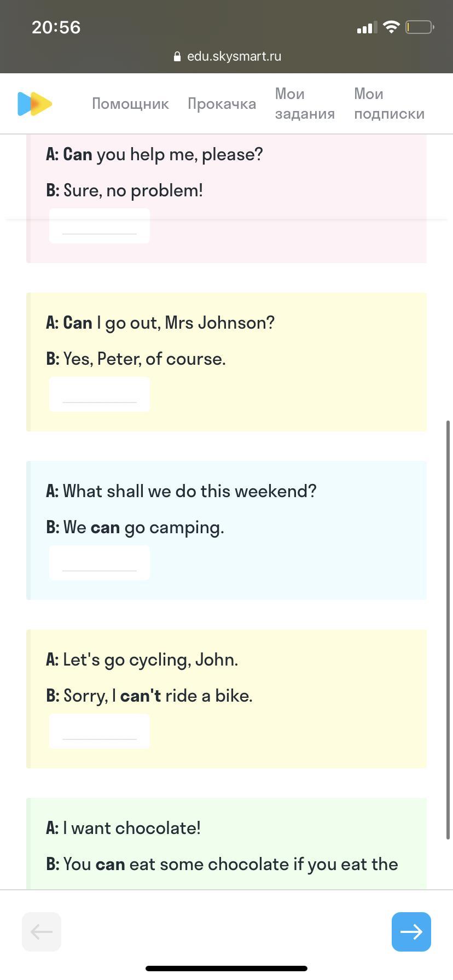Open answer blank under 'Yes, Peter, of course.'
The height and width of the screenshot is (980, 453).
click(99, 394)
